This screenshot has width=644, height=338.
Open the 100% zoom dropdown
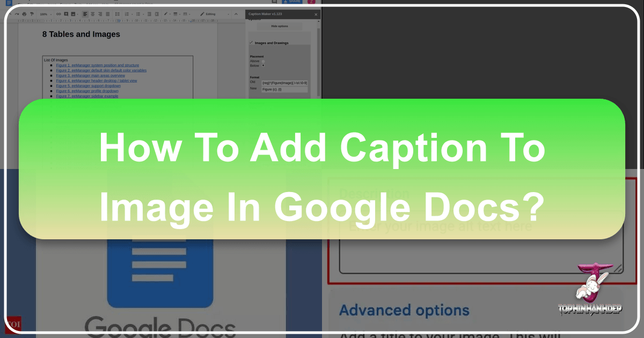44,13
